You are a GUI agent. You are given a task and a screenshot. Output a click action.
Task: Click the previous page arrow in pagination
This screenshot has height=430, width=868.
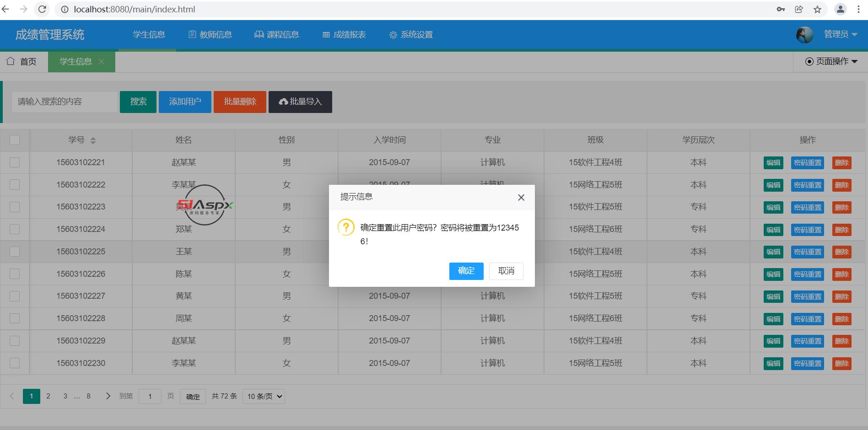click(12, 396)
